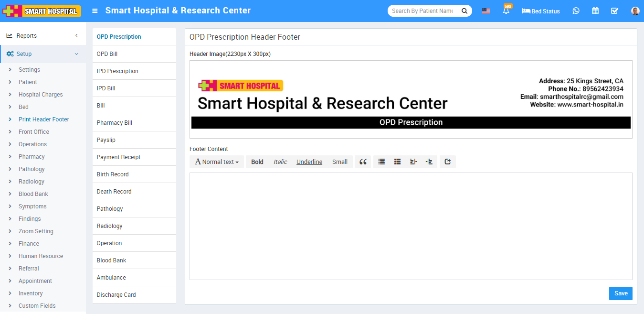
Task: Insert an unordered list in footer editor
Action: point(381,162)
